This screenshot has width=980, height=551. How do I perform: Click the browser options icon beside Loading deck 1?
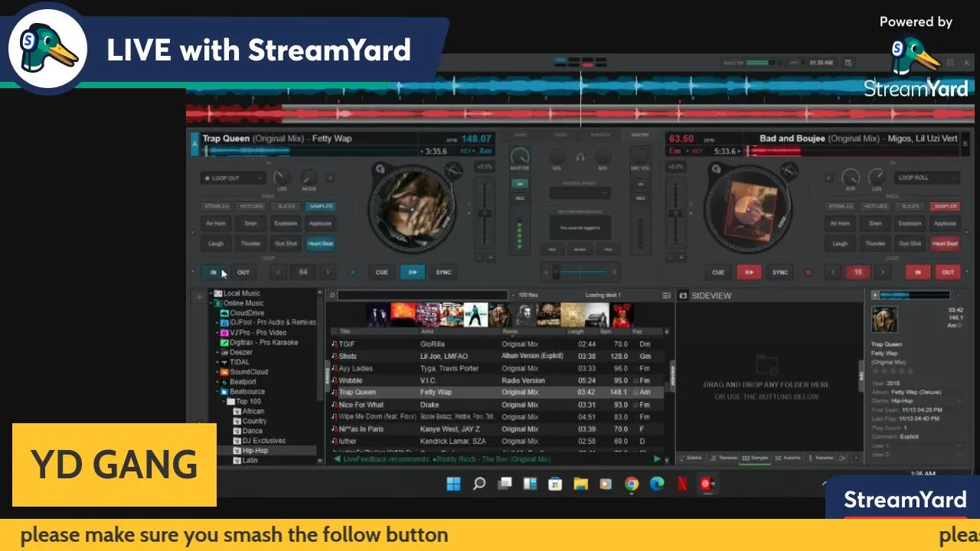click(666, 295)
